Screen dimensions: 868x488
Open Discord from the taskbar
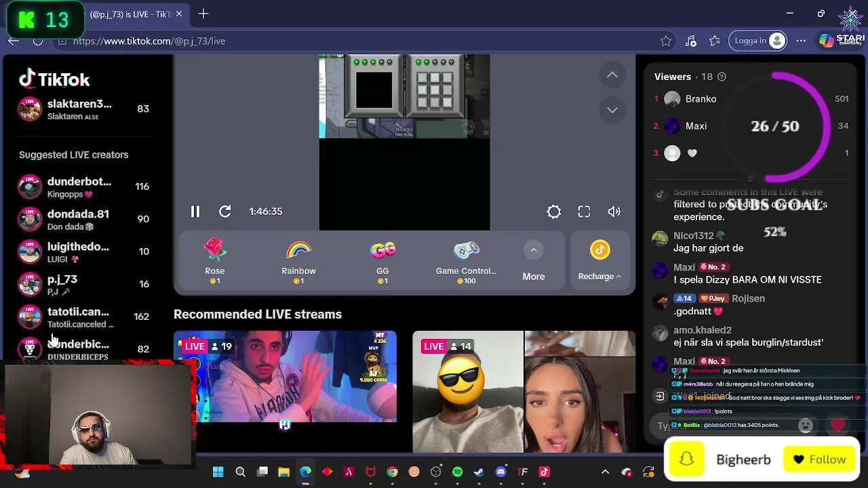[500, 472]
